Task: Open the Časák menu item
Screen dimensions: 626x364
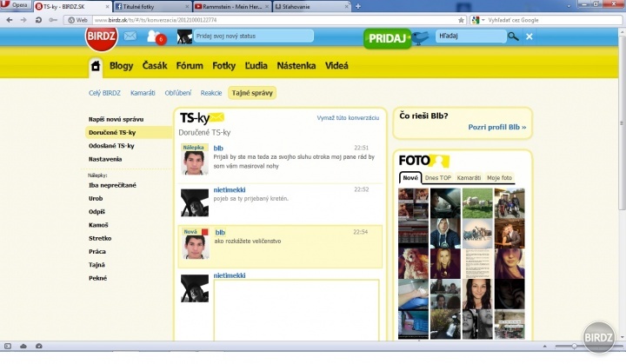Action: tap(155, 65)
